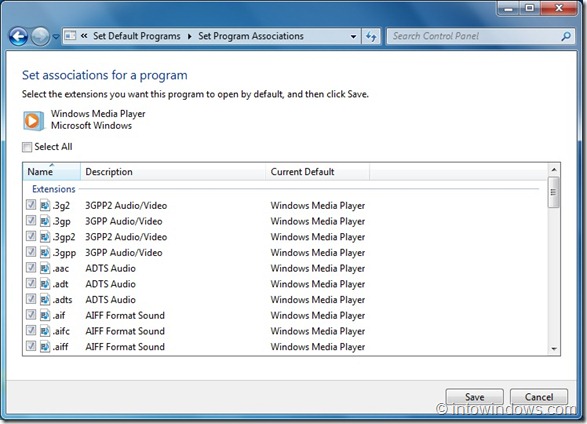Click the extensions list scroll up arrow

(x=554, y=170)
